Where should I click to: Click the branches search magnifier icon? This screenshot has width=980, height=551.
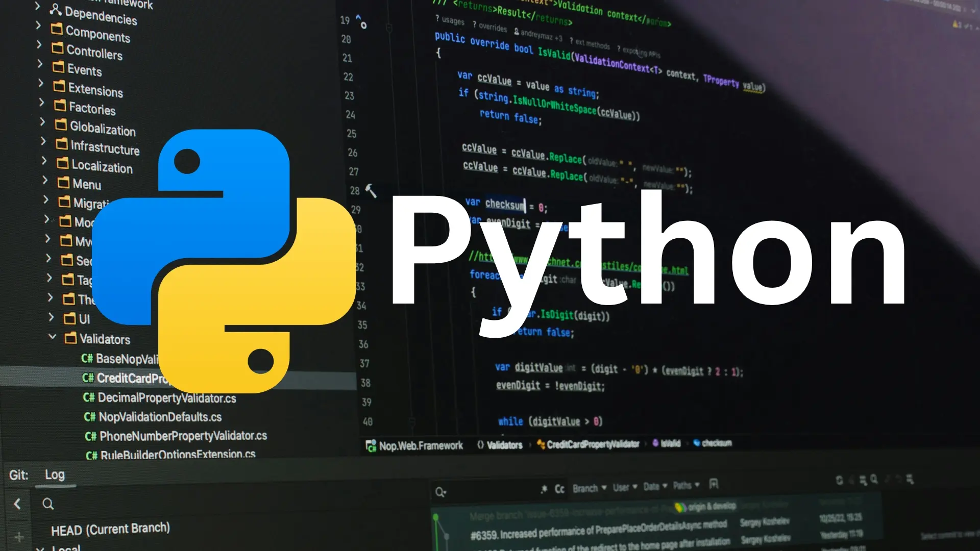point(48,504)
